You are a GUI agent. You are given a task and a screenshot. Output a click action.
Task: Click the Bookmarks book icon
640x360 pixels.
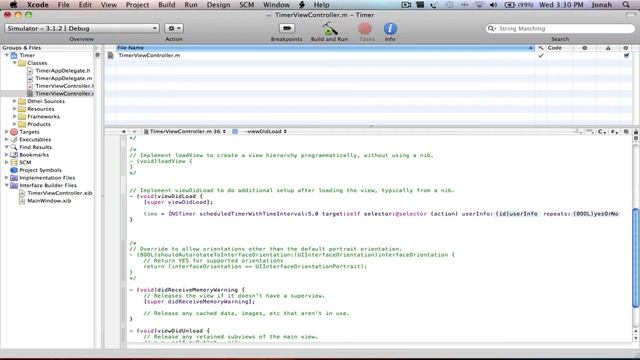click(14, 155)
